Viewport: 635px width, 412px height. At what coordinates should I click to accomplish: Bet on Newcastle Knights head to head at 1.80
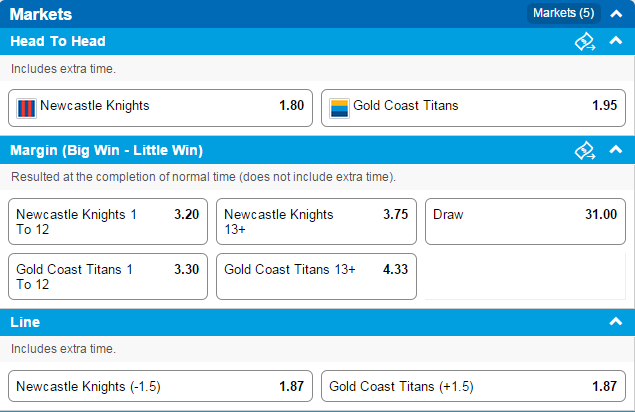tap(160, 108)
